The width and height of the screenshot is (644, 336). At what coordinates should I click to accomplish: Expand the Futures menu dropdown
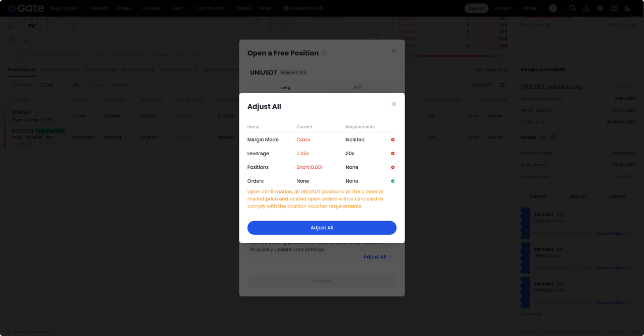[x=153, y=8]
